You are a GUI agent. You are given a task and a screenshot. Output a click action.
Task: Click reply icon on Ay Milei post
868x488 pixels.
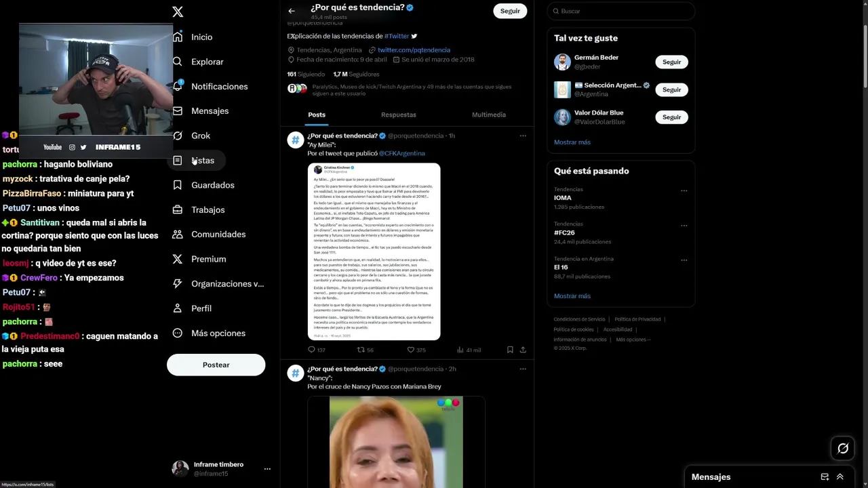point(312,350)
